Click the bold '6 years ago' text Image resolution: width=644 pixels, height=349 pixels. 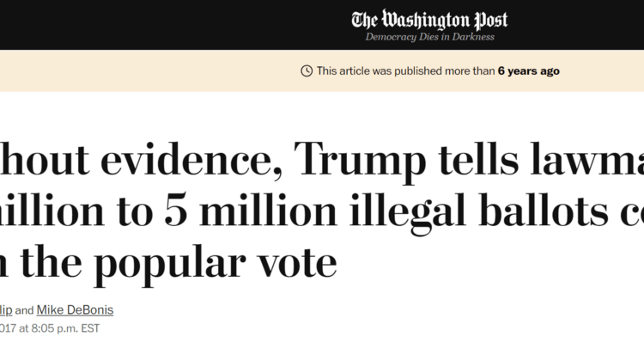click(529, 71)
